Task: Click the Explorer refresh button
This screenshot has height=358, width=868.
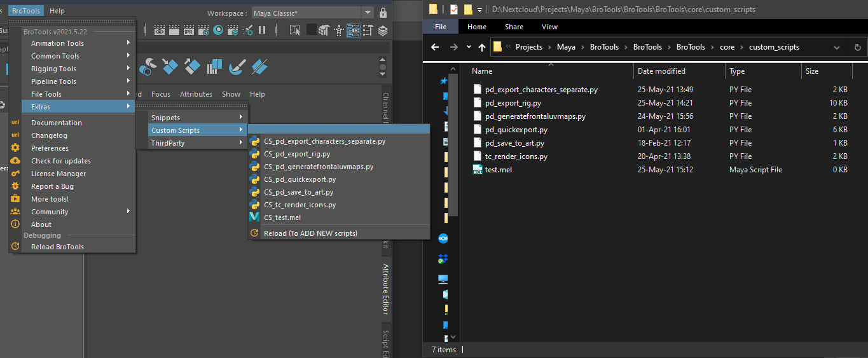Action: click(x=857, y=47)
